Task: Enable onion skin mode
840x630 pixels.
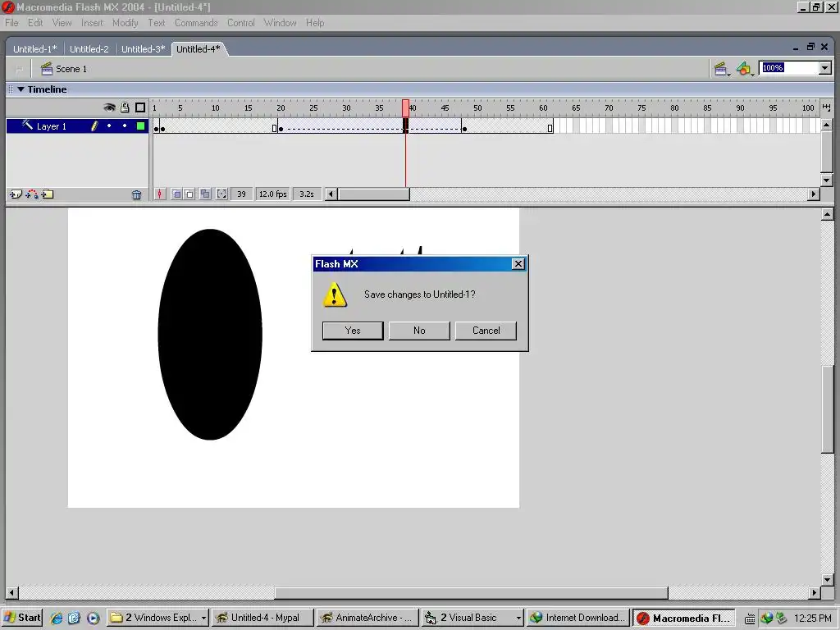Action: [176, 194]
